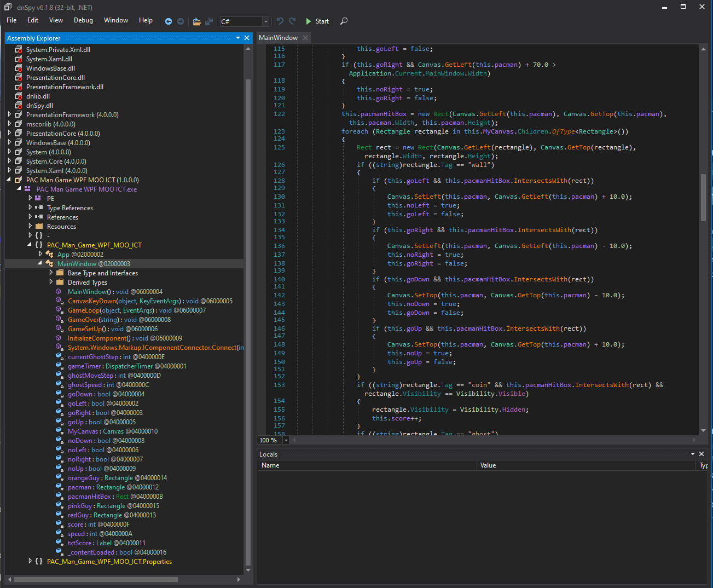Click the App @02000002 class icon

pos(49,255)
